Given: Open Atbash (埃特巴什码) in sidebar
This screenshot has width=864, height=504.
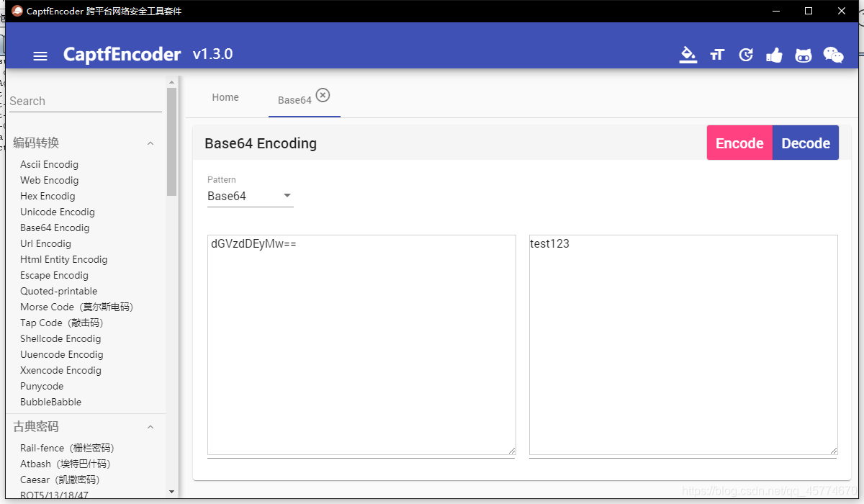Looking at the screenshot, I should [x=65, y=464].
